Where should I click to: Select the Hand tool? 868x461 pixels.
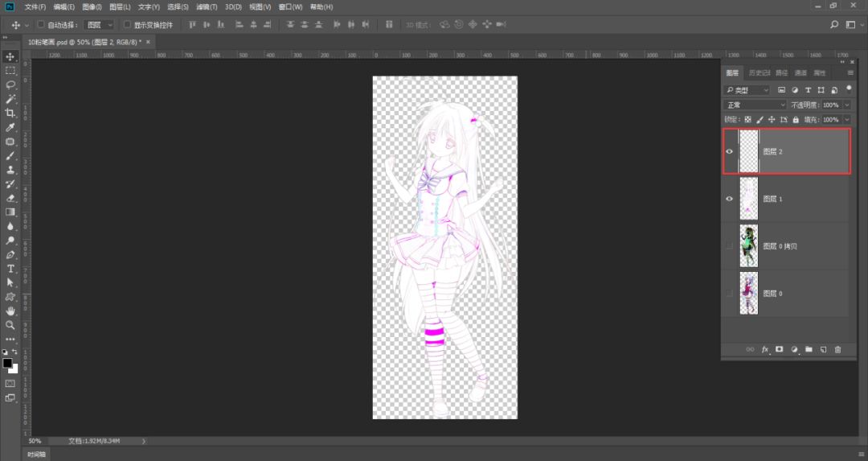click(x=10, y=311)
